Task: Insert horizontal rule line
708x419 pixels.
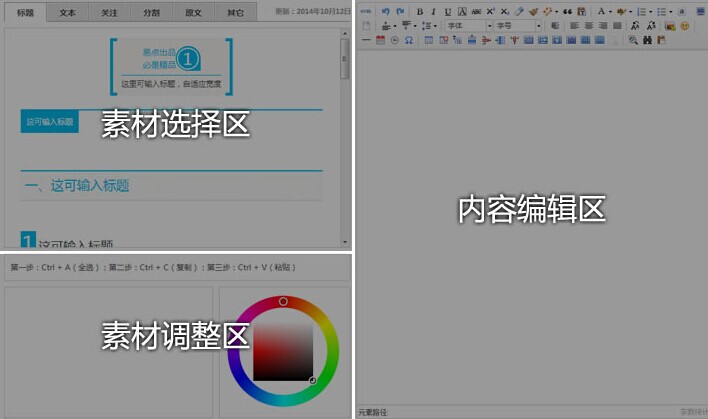Action: 366,40
